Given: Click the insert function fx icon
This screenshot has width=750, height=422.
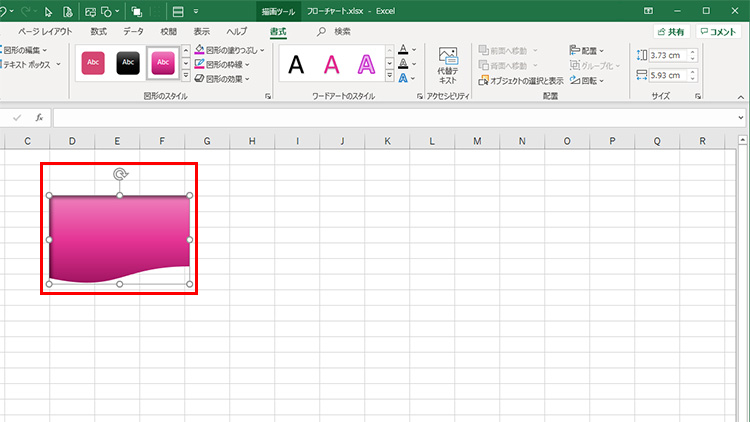Looking at the screenshot, I should point(39,117).
